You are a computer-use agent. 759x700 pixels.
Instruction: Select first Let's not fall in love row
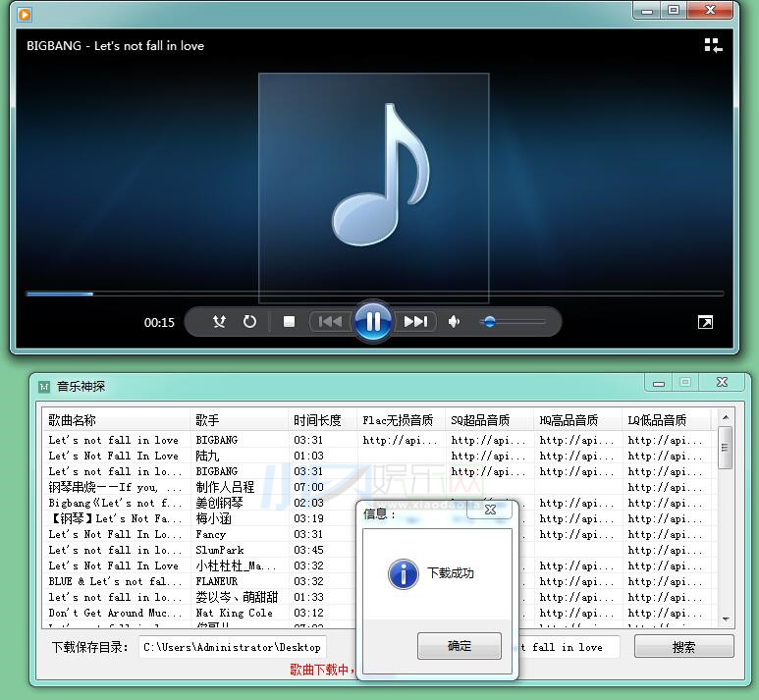[x=380, y=440]
